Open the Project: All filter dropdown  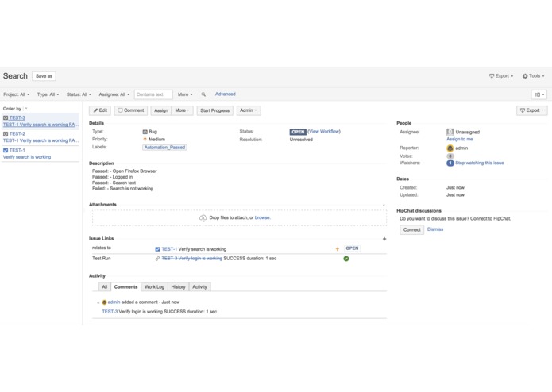pyautogui.click(x=16, y=94)
